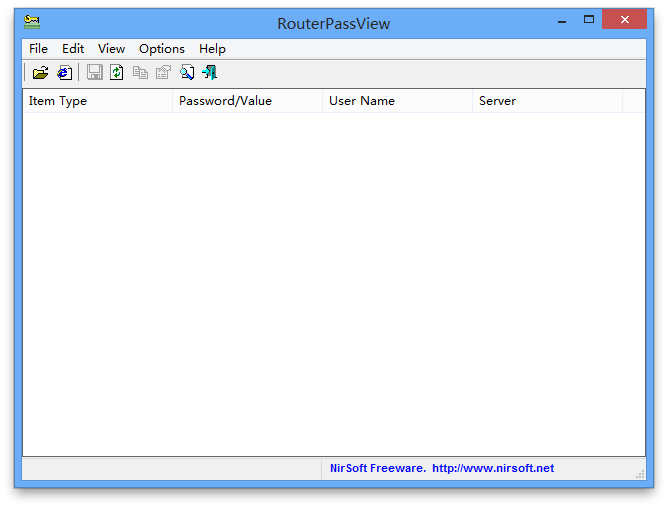The image size is (668, 508).
Task: Click the Properties toolbar icon
Action: [163, 72]
